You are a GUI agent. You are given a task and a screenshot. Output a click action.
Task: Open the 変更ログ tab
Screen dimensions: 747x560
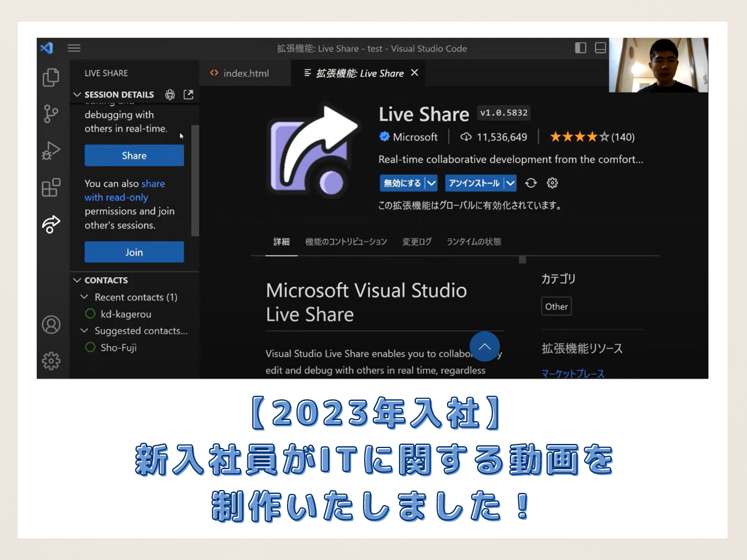(x=417, y=242)
